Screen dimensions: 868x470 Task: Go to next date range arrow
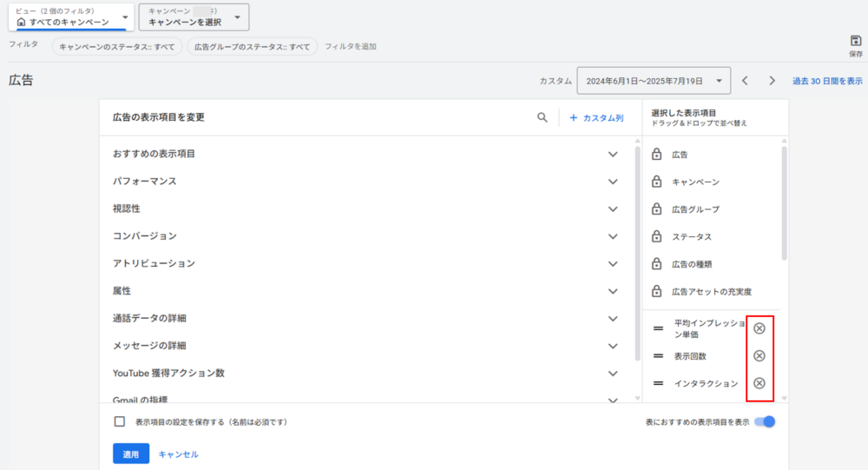pyautogui.click(x=772, y=81)
